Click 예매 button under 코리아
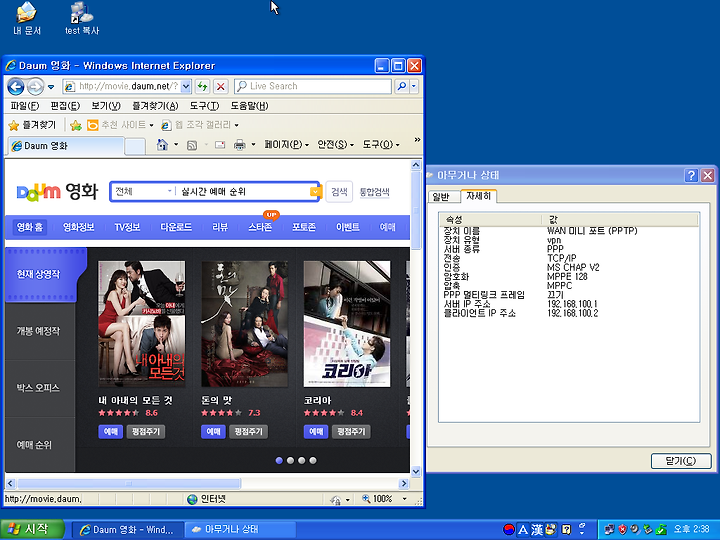 [x=316, y=432]
